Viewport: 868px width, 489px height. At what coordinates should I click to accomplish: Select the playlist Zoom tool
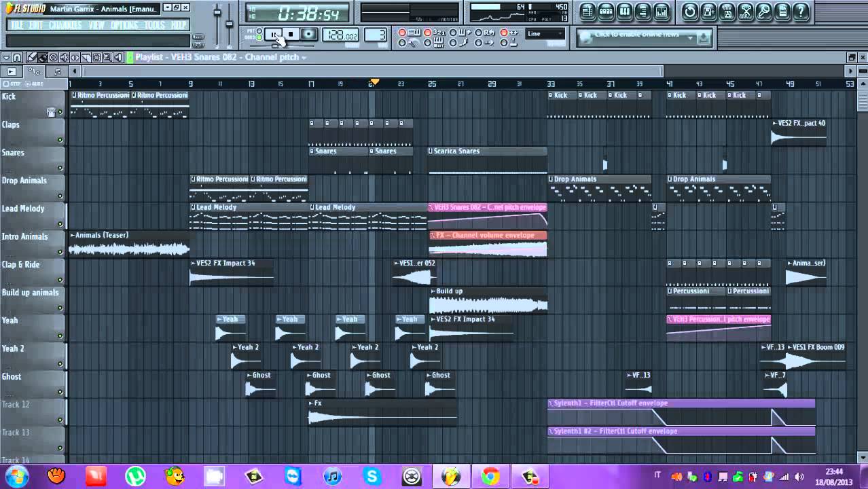(x=107, y=58)
